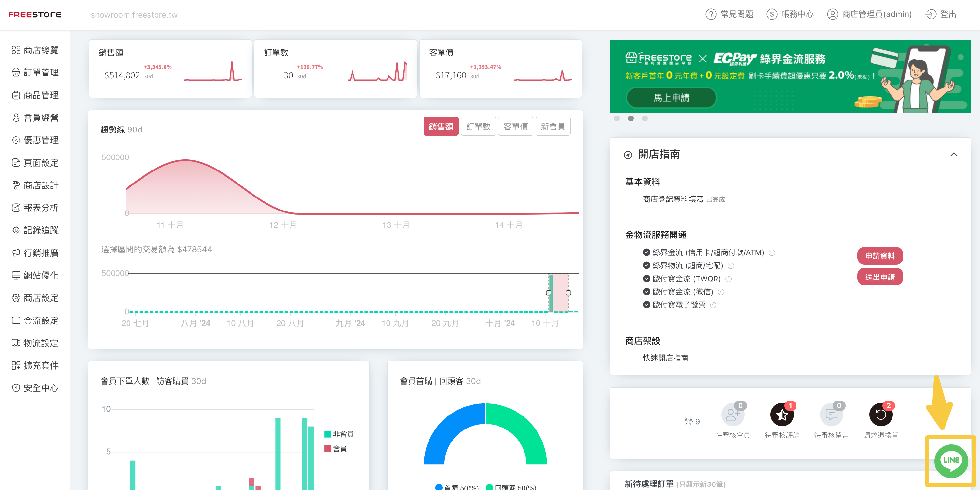The image size is (980, 490).
Task: Toggle the 歐付寶金流 (TWQR) checkmark
Action: [x=647, y=279]
